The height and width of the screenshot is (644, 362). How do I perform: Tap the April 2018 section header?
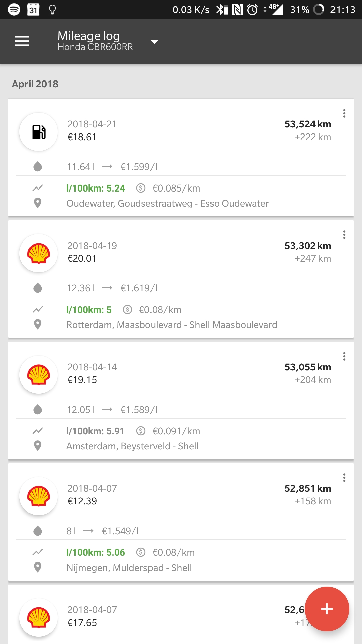click(35, 84)
